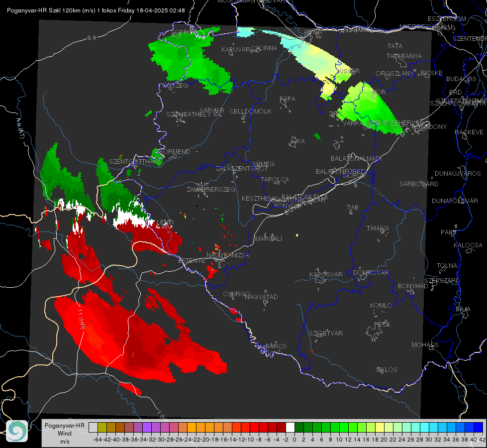
Task: Click the radar title text with timestamp
Action: click(x=96, y=10)
